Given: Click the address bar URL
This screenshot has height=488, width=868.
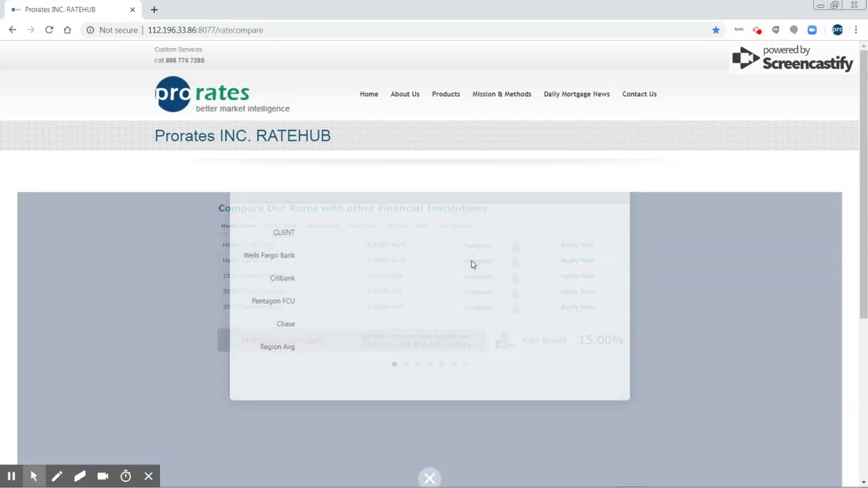Looking at the screenshot, I should coord(205,30).
